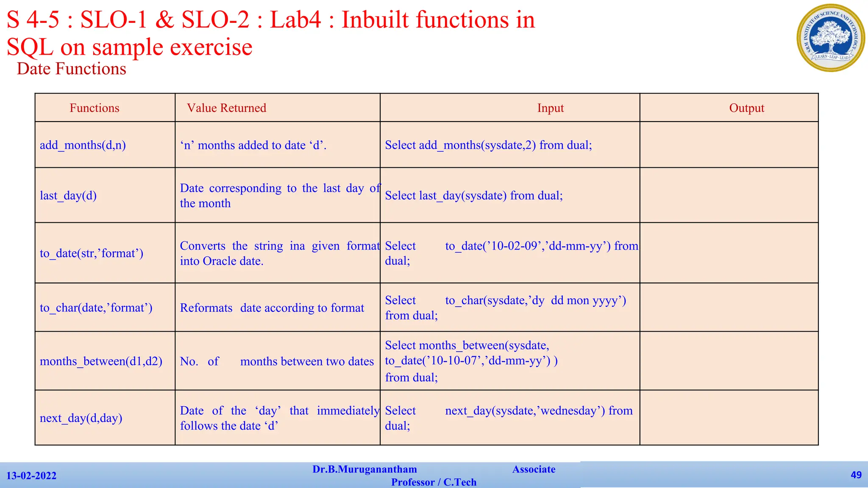Select the 'Dr.B.Muruganantham' footer name
The image size is (868, 488).
(x=364, y=469)
